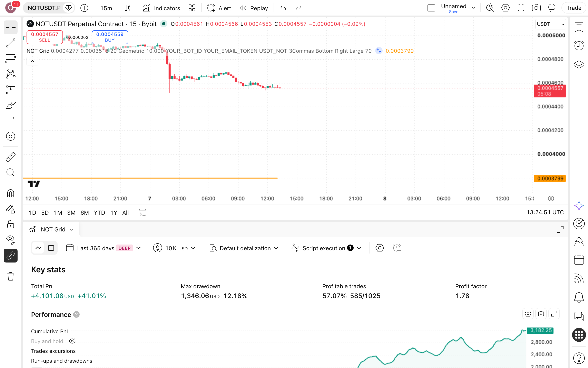Delete drawings with the trash icon
The height and width of the screenshot is (368, 588).
click(x=10, y=276)
